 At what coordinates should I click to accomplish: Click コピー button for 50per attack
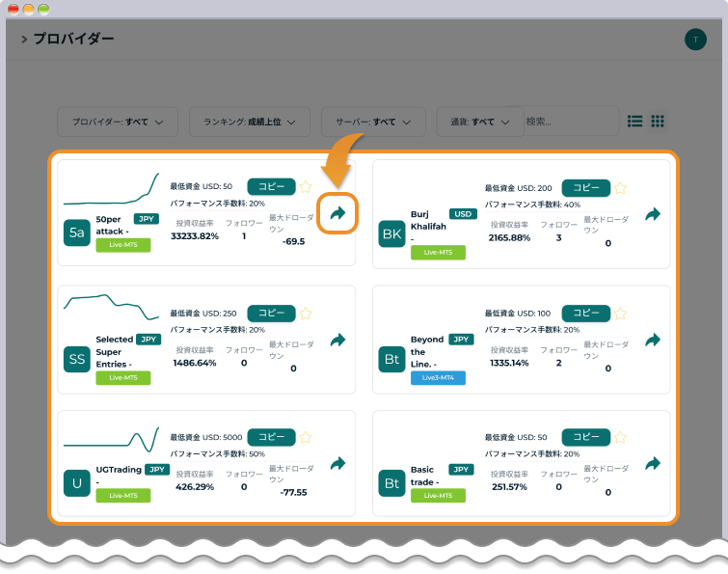click(271, 187)
